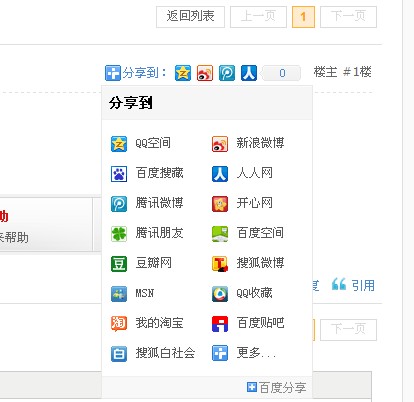Click the 豆瓣网 share entry
This screenshot has height=402, width=414.
141,264
